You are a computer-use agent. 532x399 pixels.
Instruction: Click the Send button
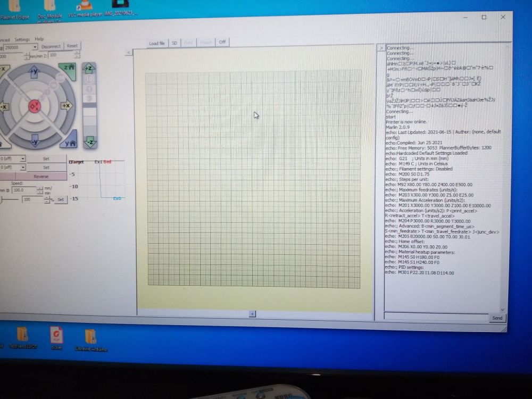[x=497, y=318]
